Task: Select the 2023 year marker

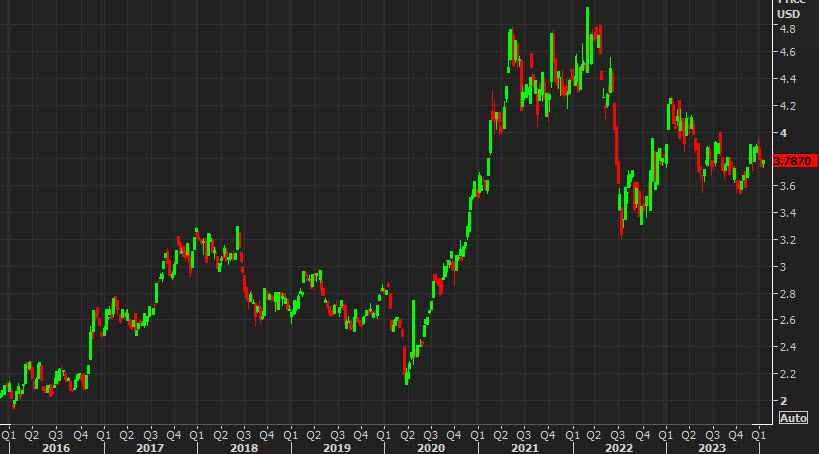Action: point(712,447)
